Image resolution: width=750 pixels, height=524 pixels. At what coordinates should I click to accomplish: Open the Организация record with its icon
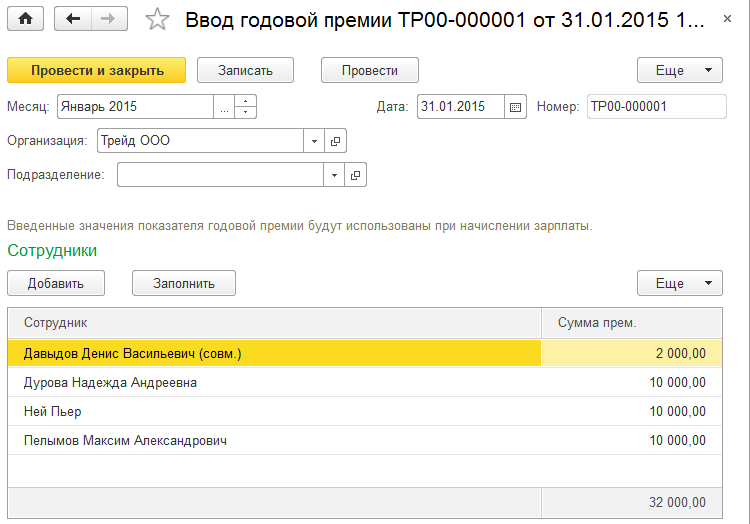(x=335, y=141)
